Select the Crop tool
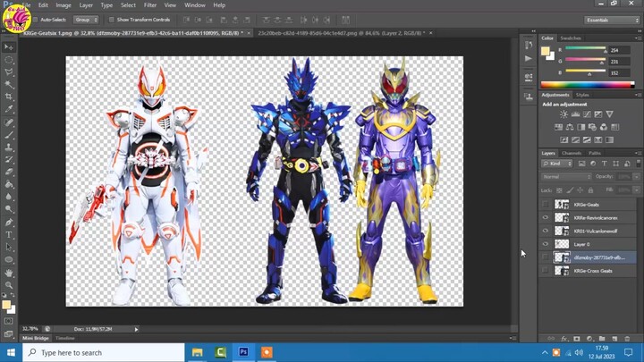Image resolution: width=644 pixels, height=362 pixels. [x=9, y=97]
